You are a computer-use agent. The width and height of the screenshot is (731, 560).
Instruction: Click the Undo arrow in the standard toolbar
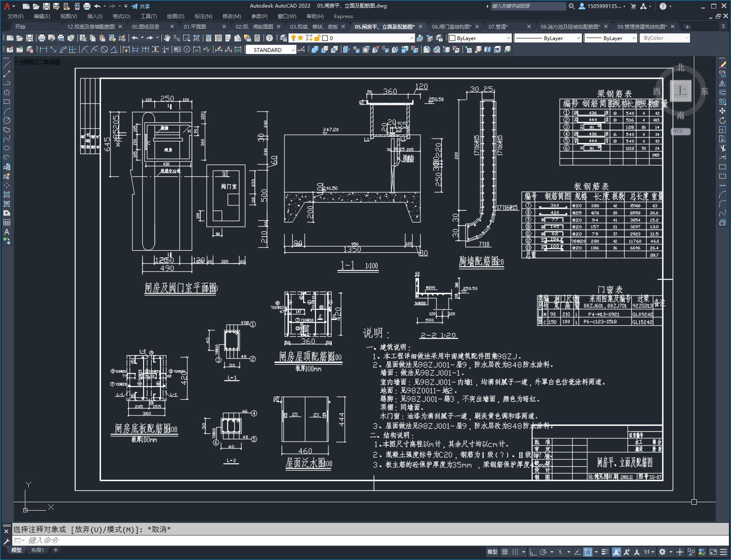click(x=135, y=38)
